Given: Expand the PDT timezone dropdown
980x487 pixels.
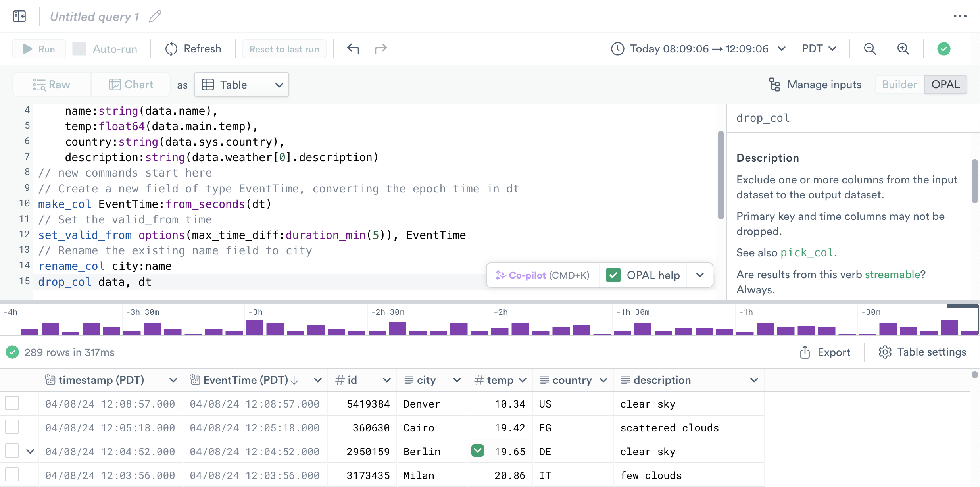Looking at the screenshot, I should coord(819,49).
